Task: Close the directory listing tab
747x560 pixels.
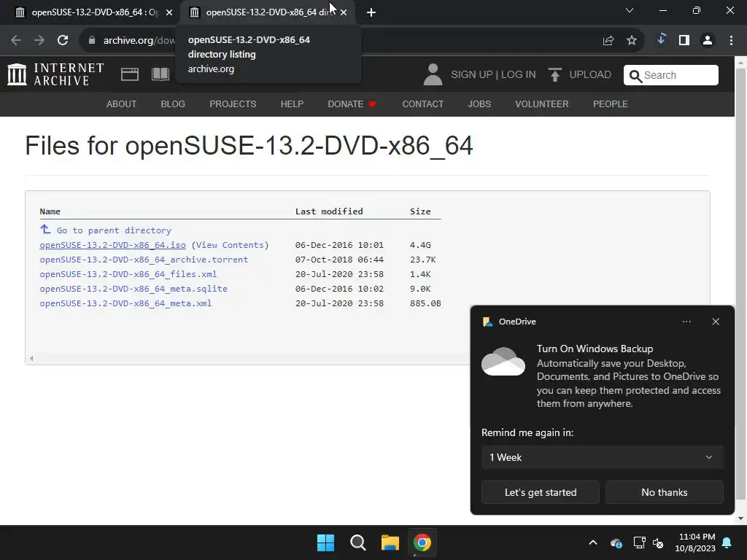Action: (344, 12)
